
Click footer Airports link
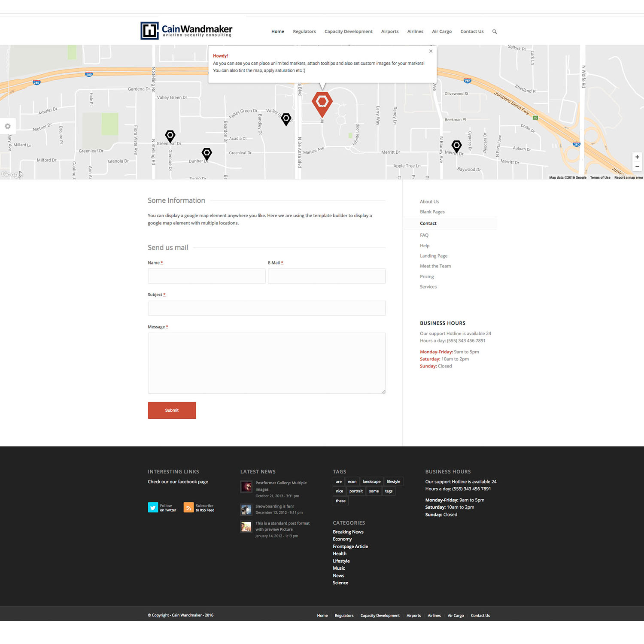pyautogui.click(x=414, y=616)
